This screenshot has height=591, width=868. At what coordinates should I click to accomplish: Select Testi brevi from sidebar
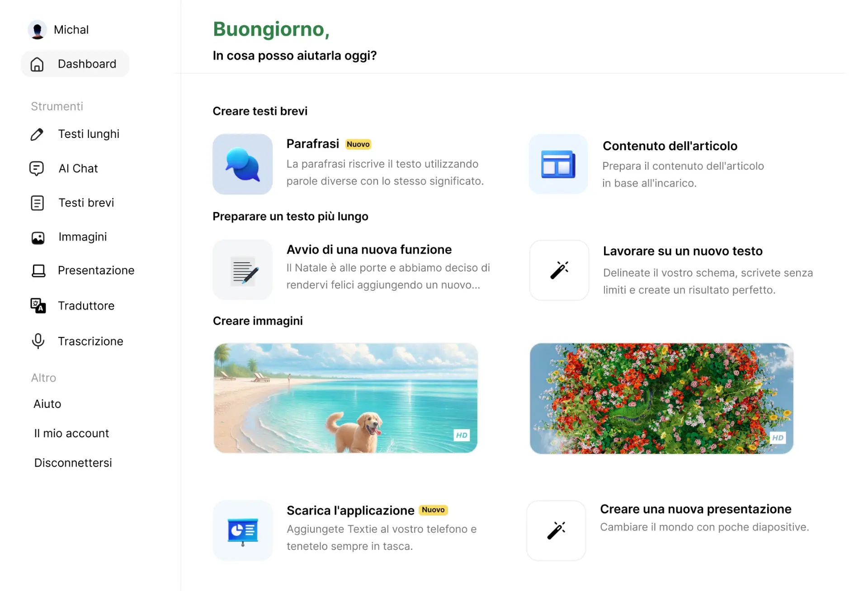pos(86,203)
